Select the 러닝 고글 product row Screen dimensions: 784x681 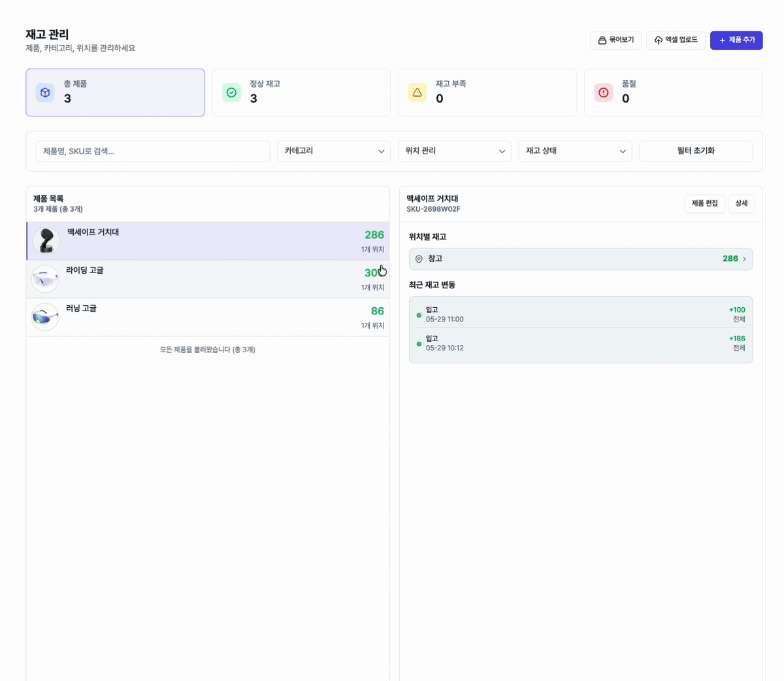(x=208, y=317)
